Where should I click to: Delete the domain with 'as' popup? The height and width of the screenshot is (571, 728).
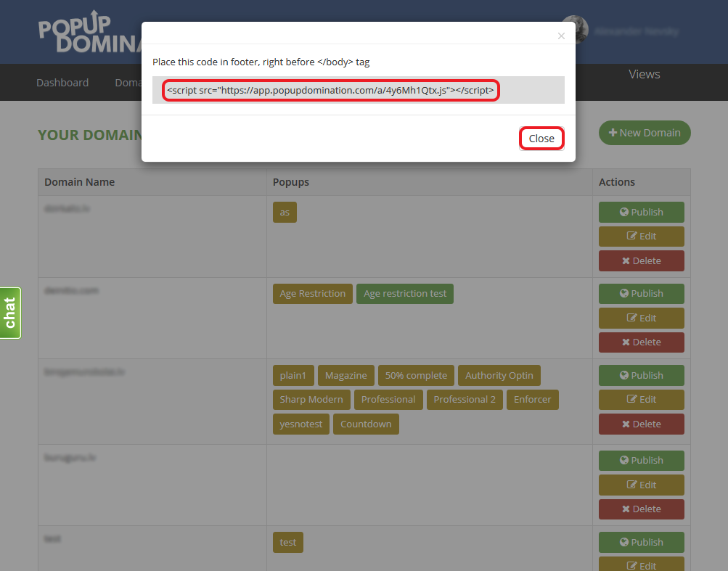[x=641, y=261]
